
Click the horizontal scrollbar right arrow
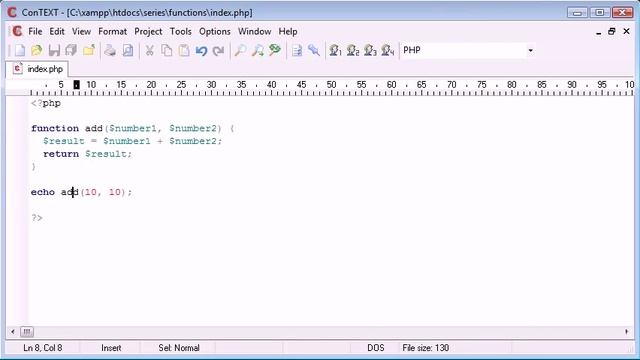click(x=627, y=332)
